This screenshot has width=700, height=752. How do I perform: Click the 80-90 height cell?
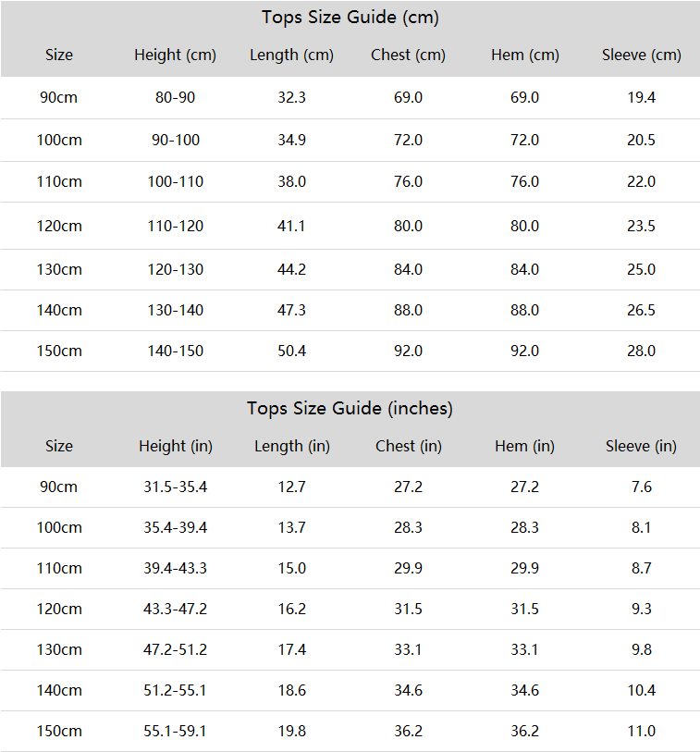(x=175, y=98)
